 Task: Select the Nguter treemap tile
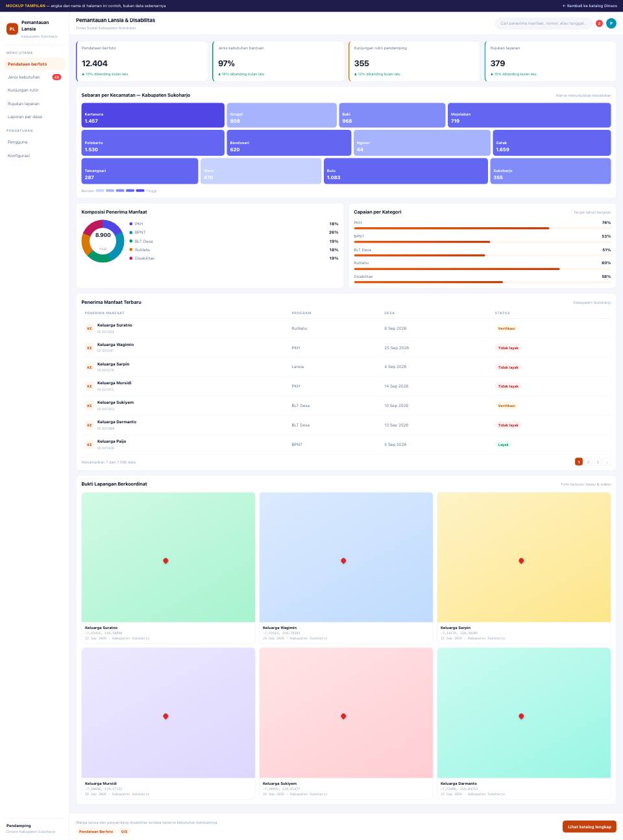point(422,143)
